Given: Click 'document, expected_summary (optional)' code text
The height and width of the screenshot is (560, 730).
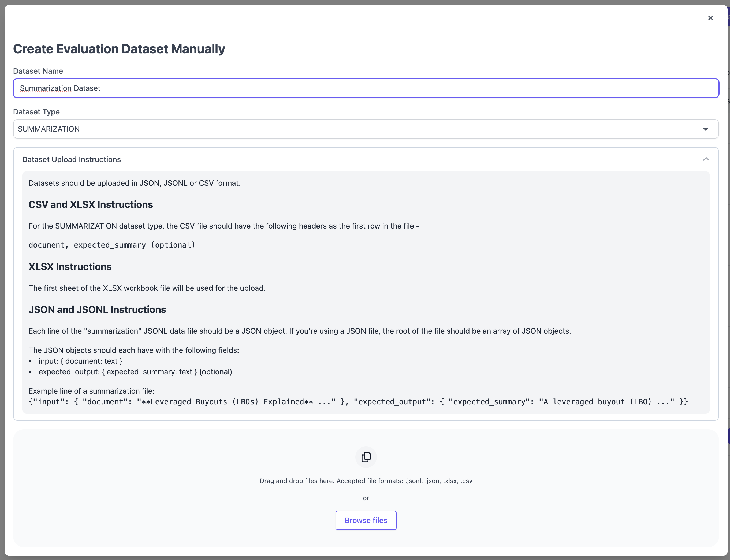Looking at the screenshot, I should coord(112,245).
